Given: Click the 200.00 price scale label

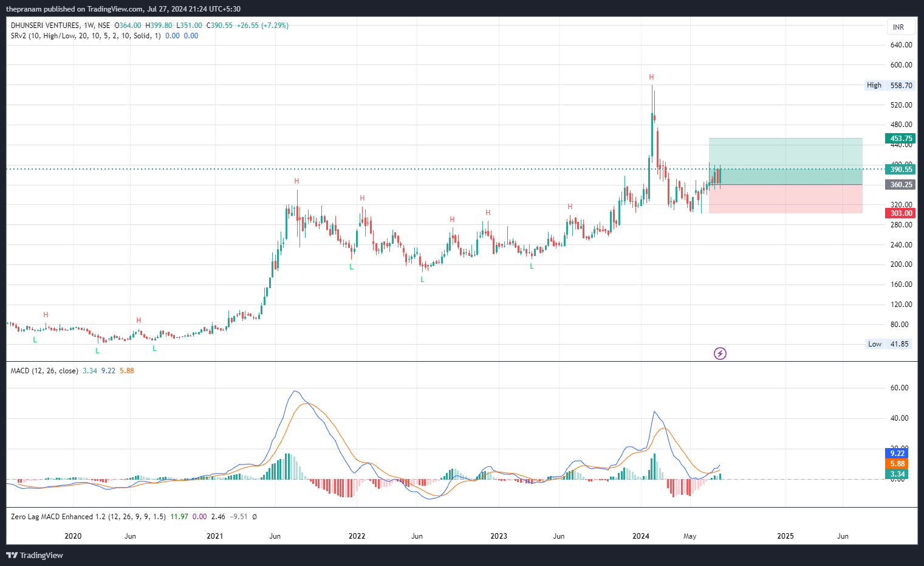Looking at the screenshot, I should click(x=901, y=264).
